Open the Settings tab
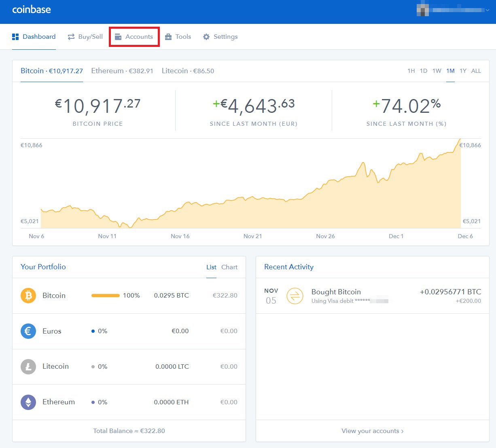 tap(220, 37)
